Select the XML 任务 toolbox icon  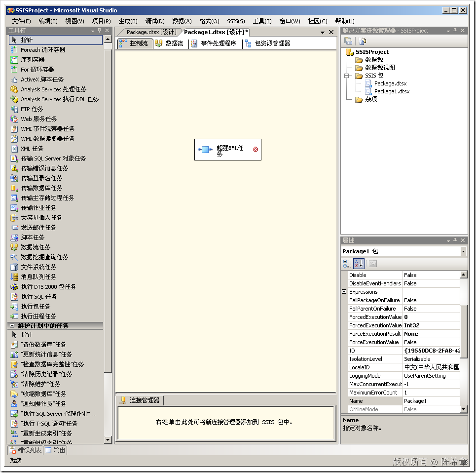(14, 148)
